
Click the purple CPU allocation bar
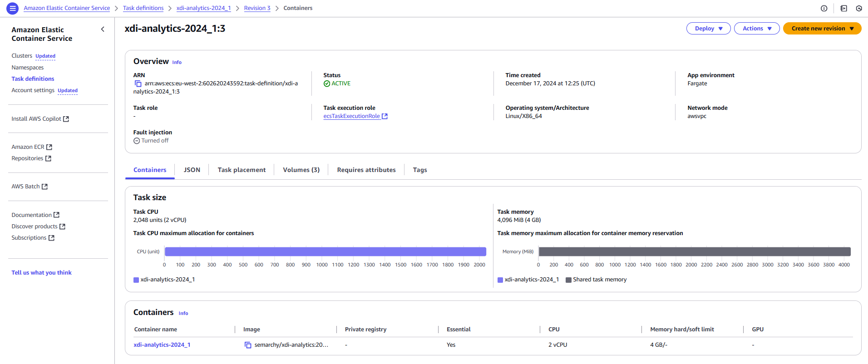(x=325, y=251)
